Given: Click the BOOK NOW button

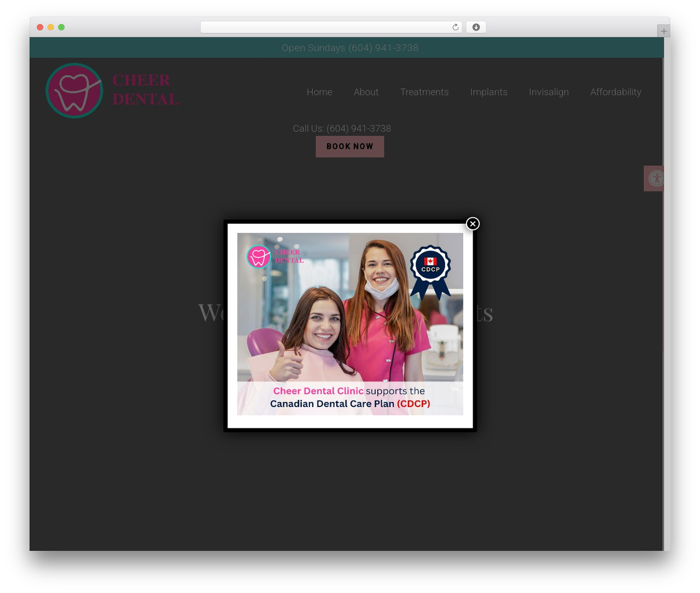Looking at the screenshot, I should pos(350,147).
